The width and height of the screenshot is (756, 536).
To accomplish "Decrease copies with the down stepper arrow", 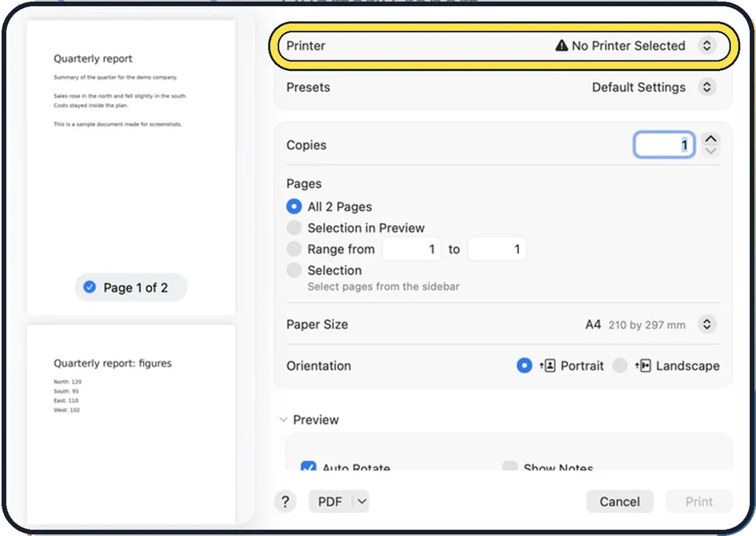I will 710,151.
